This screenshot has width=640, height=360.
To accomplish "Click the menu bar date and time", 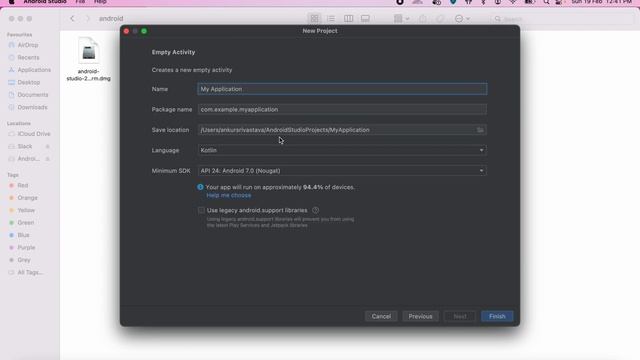I will (x=602, y=2).
